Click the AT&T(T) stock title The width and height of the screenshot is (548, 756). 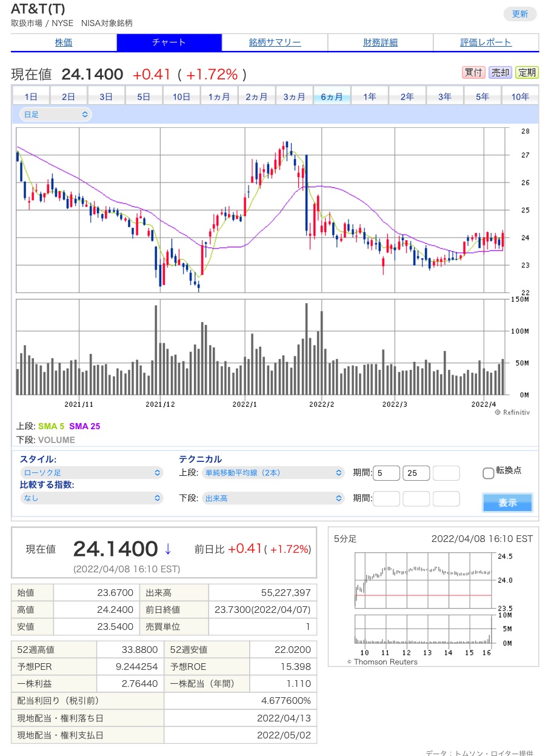38,9
